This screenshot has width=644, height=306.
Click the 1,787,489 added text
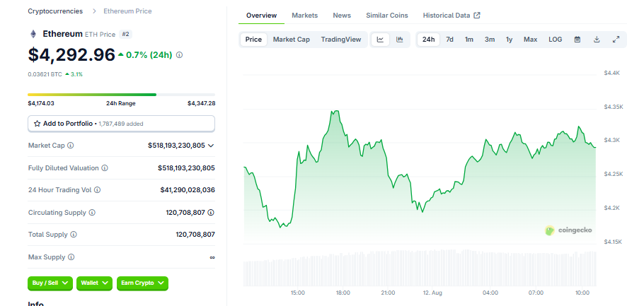click(121, 124)
